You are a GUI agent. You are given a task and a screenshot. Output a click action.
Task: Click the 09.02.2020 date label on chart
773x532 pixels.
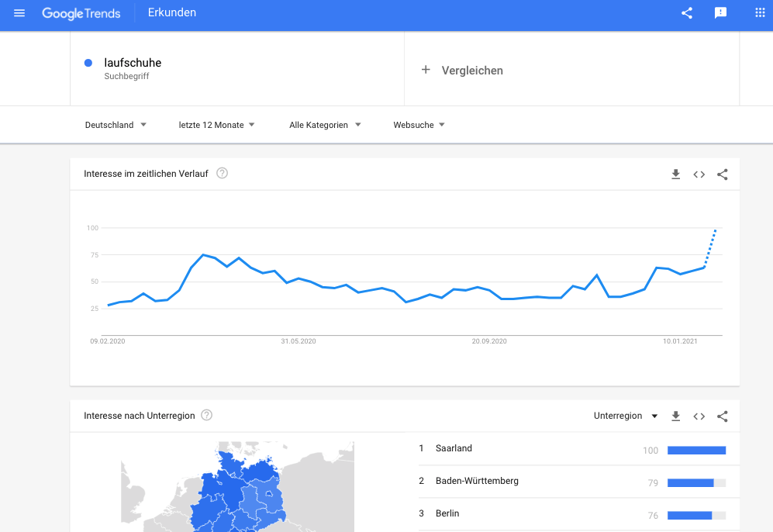[x=108, y=341]
